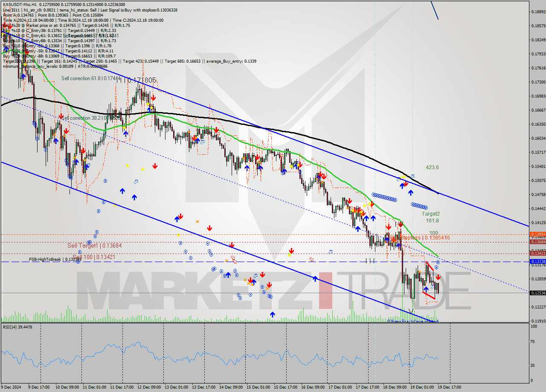The image size is (546, 392).
Task: Click the 15 Dec 17:00 time label
Action: click(285, 387)
